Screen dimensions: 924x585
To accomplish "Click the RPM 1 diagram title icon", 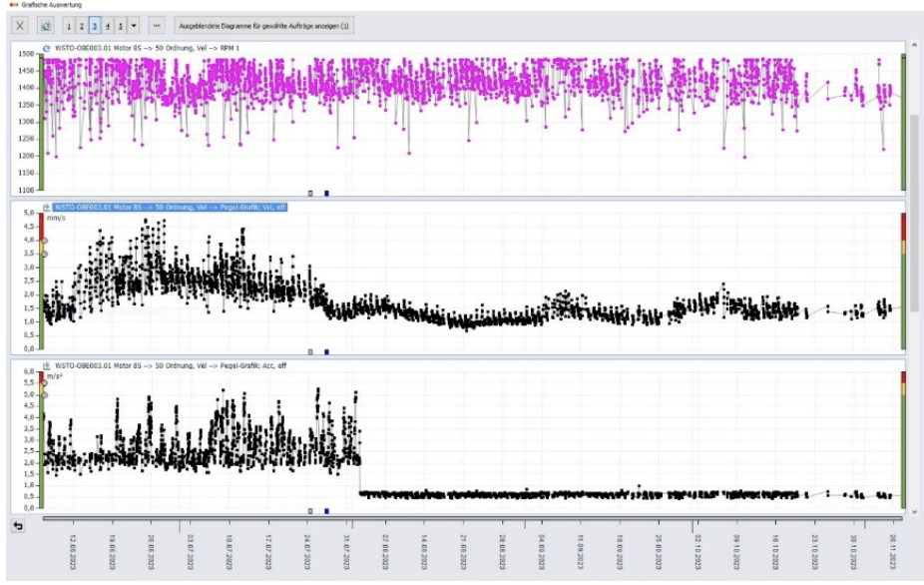I will click(x=47, y=48).
